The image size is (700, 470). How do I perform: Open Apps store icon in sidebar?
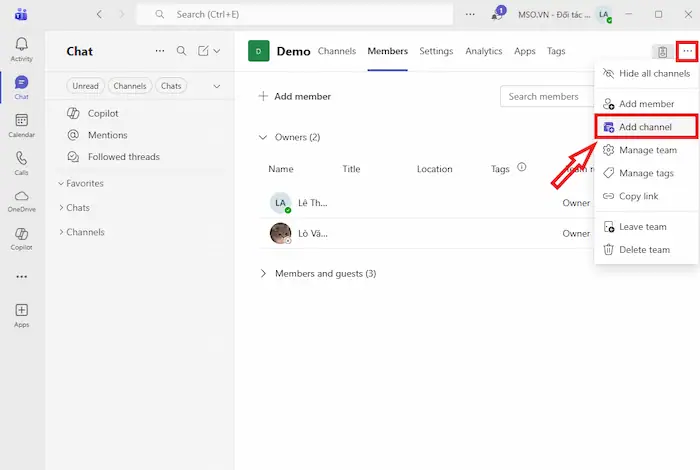pos(21,314)
